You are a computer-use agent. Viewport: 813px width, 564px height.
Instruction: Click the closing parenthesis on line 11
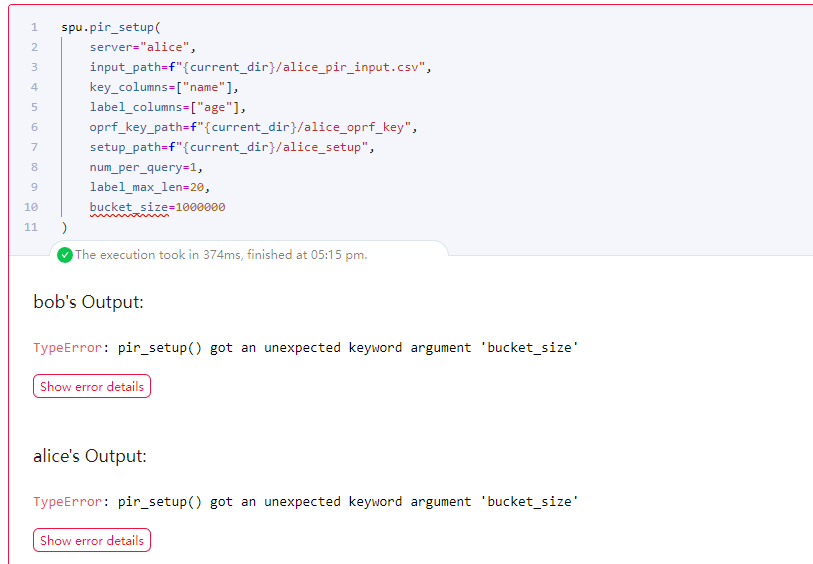point(65,227)
